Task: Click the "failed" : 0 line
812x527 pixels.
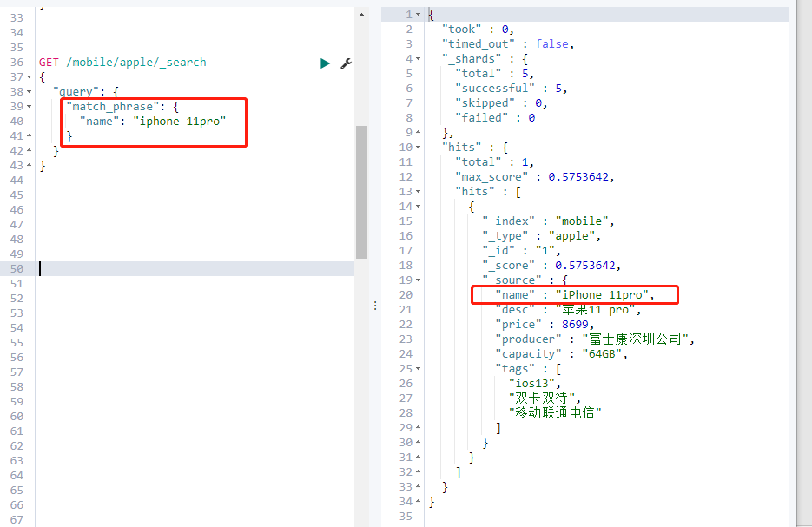Action: click(495, 118)
